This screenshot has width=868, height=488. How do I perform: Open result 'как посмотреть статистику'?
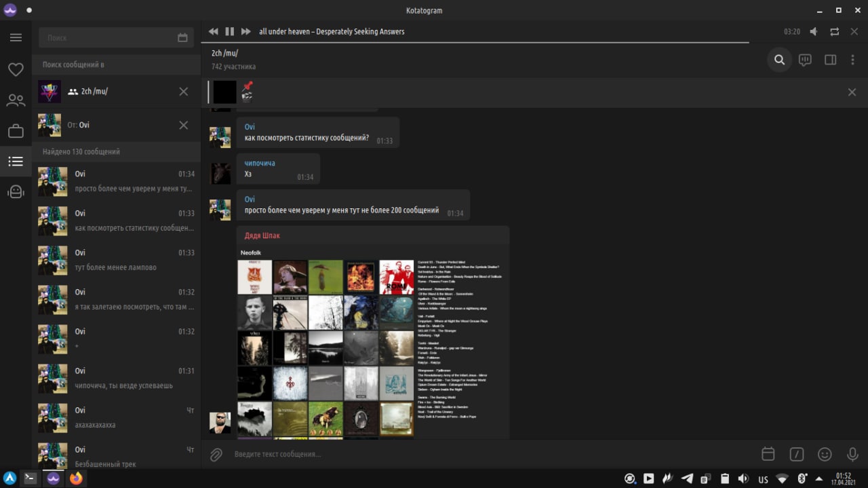(116, 221)
